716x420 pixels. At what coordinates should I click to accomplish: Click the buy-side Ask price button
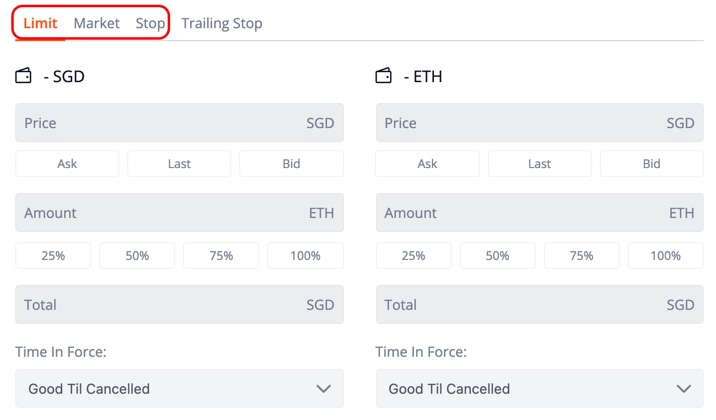click(x=67, y=163)
